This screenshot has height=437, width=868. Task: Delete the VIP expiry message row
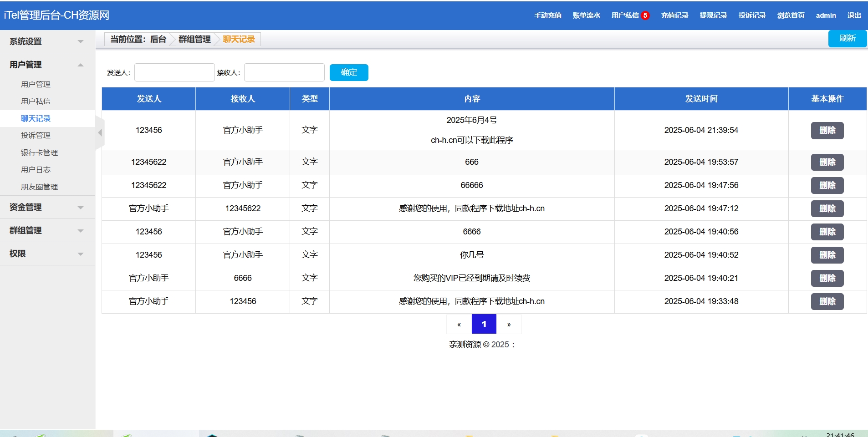pos(827,279)
